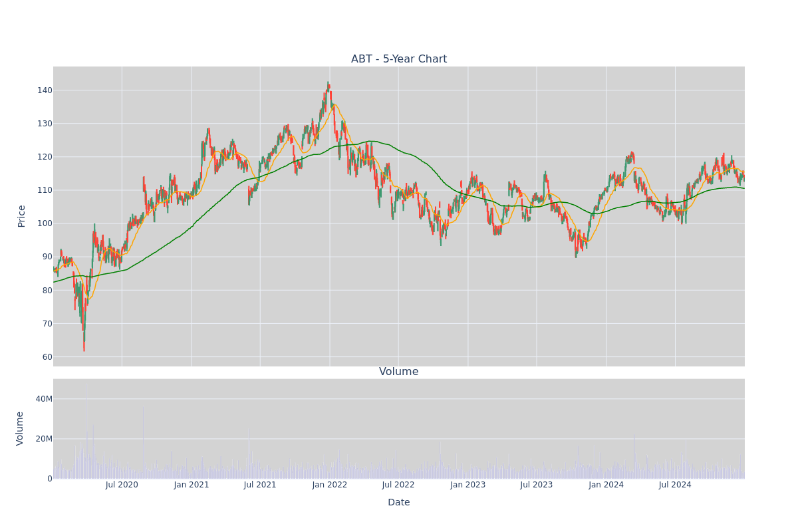
Task: Click the 'Jul 2023' date tick label
Action: [x=537, y=485]
